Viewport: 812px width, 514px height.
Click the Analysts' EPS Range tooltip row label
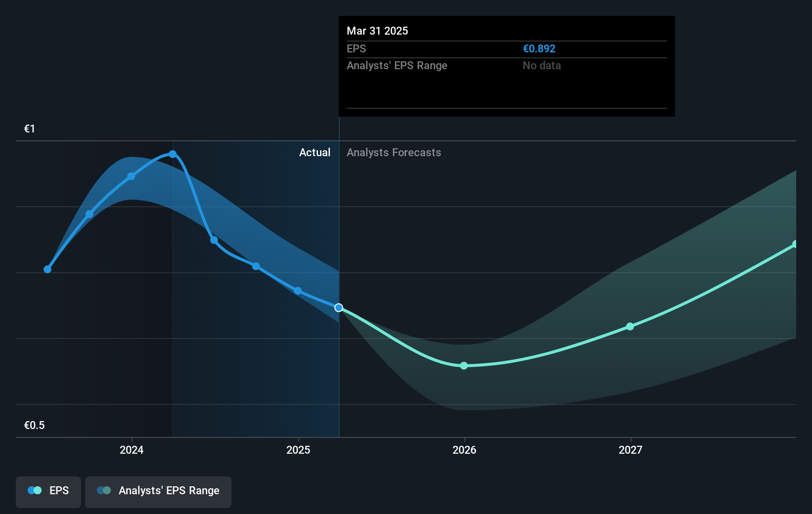tap(397, 66)
